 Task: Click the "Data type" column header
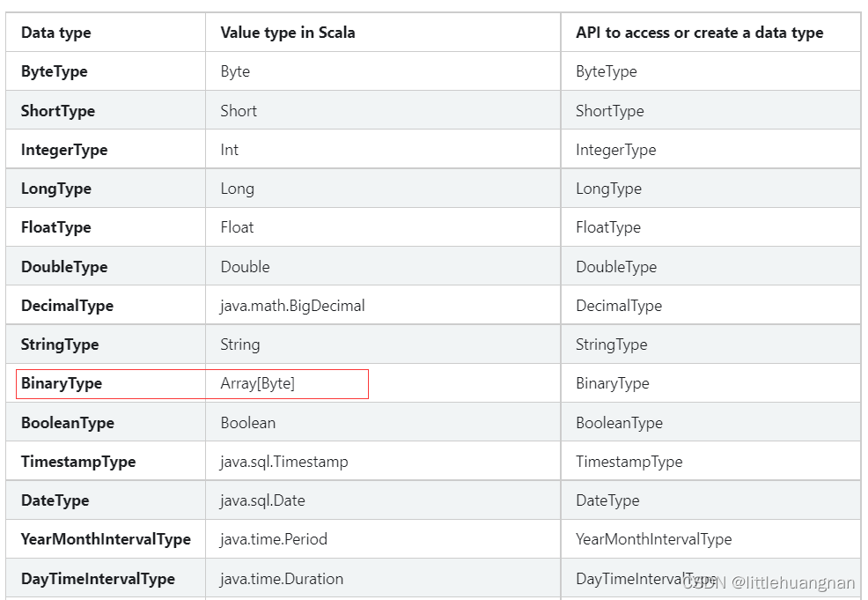pos(56,33)
